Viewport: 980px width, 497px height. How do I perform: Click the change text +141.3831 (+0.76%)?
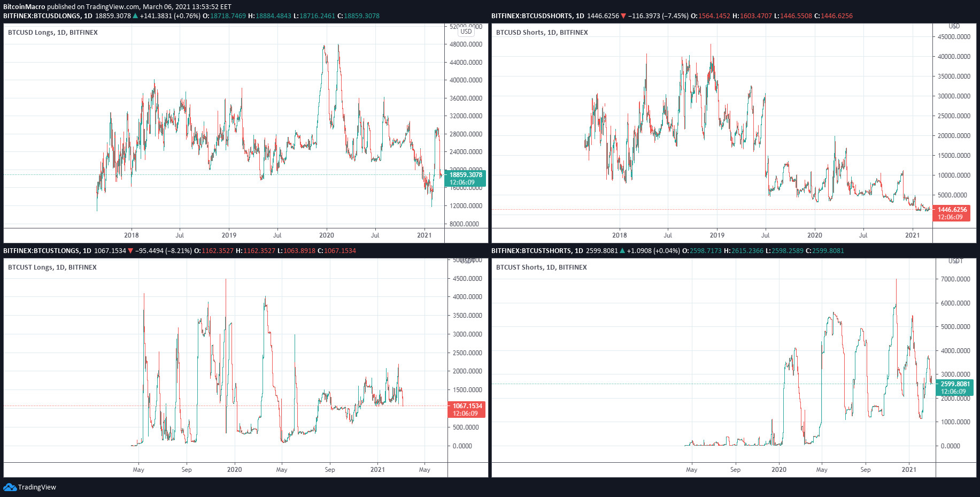point(170,16)
